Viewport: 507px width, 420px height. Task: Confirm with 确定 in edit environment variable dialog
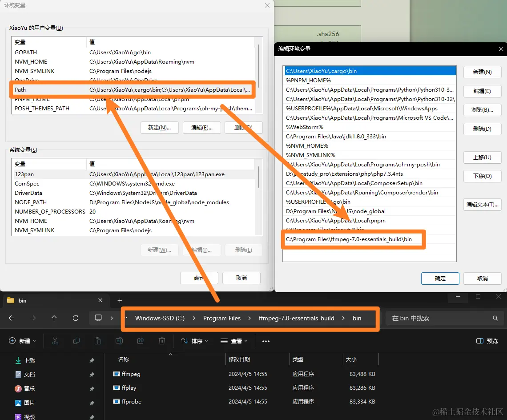440,278
